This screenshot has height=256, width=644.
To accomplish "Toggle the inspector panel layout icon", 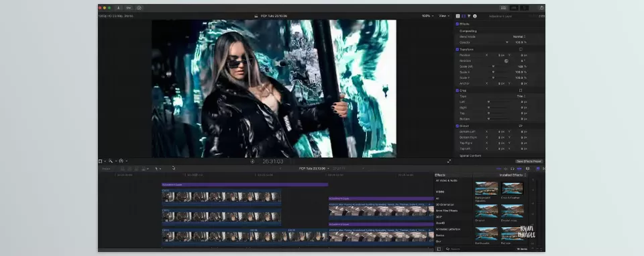I will pyautogui.click(x=524, y=8).
